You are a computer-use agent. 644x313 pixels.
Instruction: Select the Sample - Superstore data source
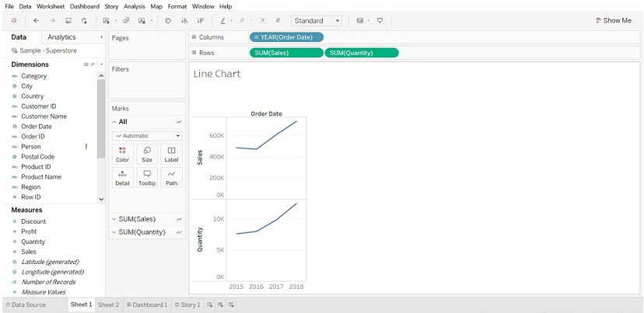click(44, 50)
